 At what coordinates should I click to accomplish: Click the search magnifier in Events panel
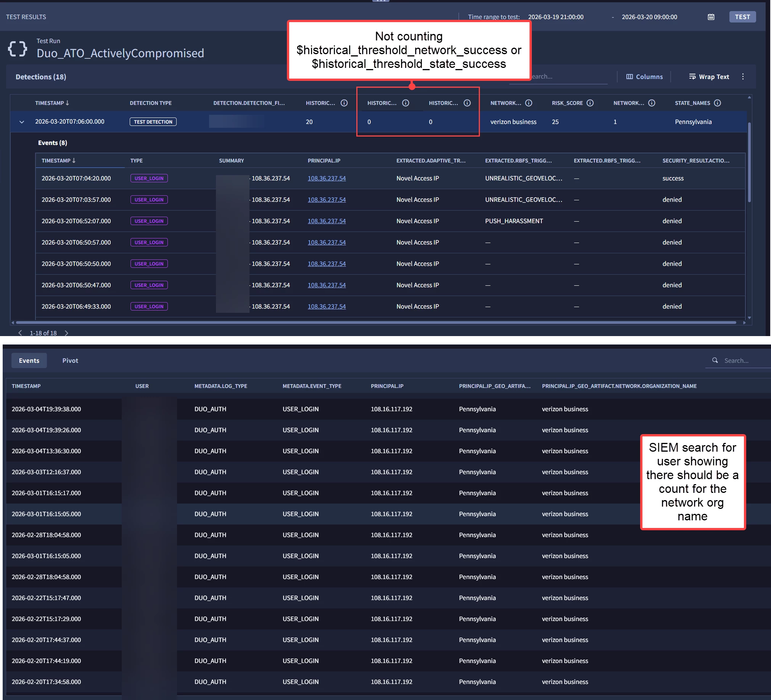point(715,360)
